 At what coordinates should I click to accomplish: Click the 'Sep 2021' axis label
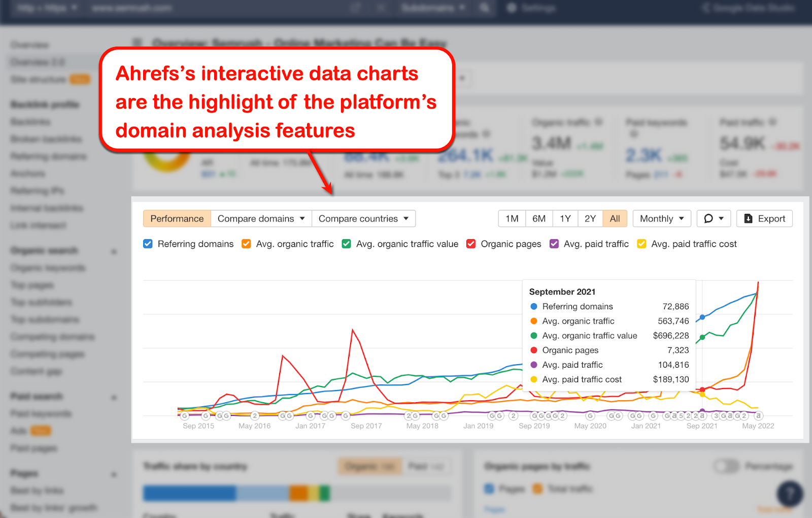702,426
